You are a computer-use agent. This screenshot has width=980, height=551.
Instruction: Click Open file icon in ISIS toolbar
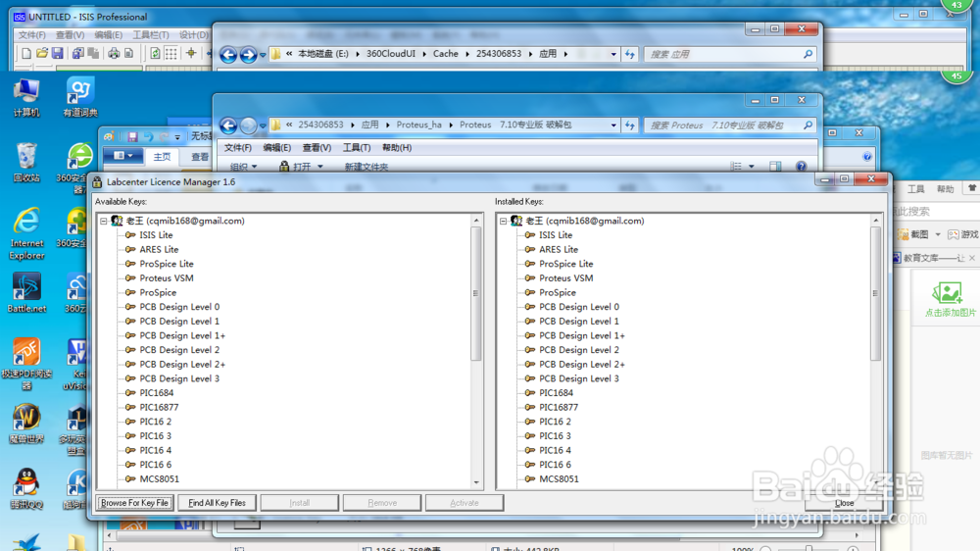[x=42, y=54]
